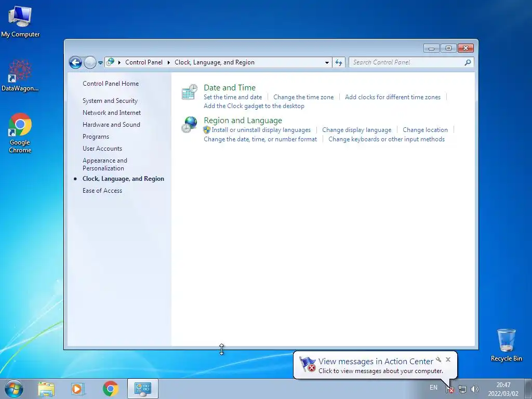
Task: Select Google Chrome desktop shortcut
Action: [20, 133]
